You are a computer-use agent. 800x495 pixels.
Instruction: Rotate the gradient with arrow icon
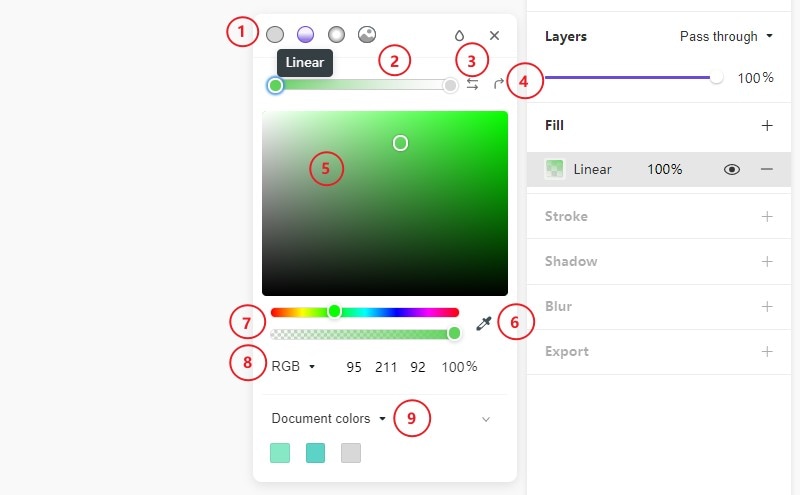tap(498, 85)
